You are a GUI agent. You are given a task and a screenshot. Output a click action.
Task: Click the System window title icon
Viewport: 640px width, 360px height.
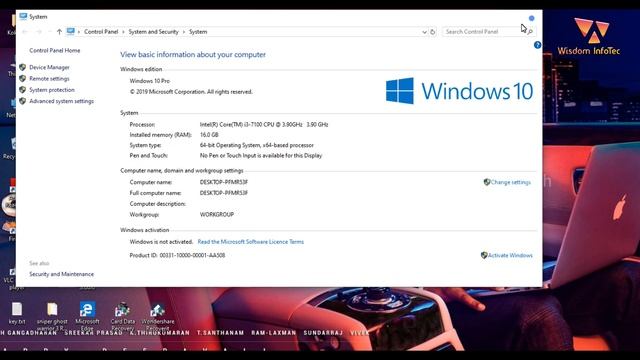[x=23, y=16]
